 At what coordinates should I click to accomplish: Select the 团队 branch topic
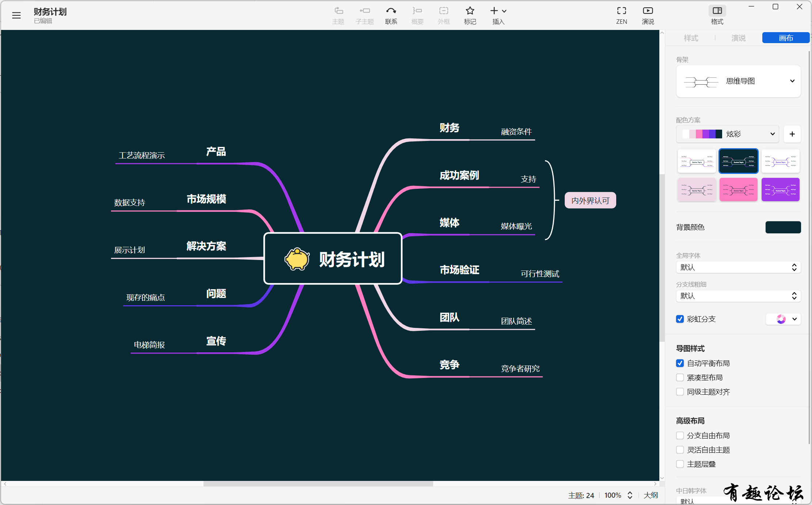449,318
